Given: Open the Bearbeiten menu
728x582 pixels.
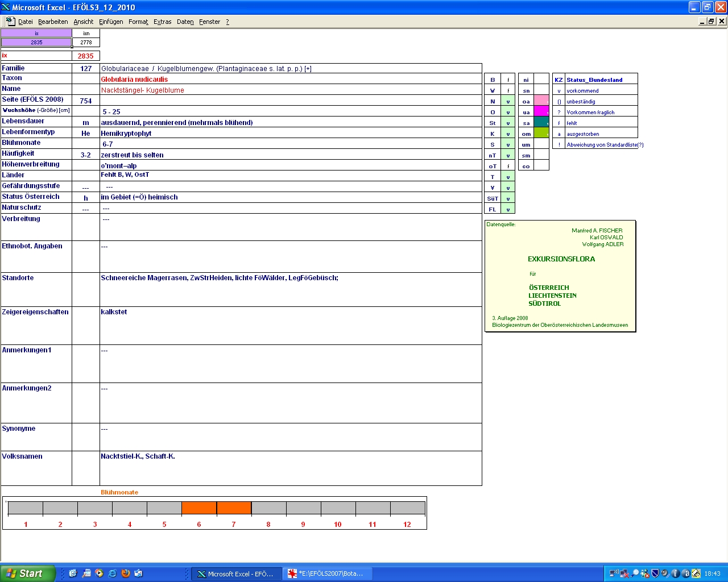Looking at the screenshot, I should coord(53,22).
